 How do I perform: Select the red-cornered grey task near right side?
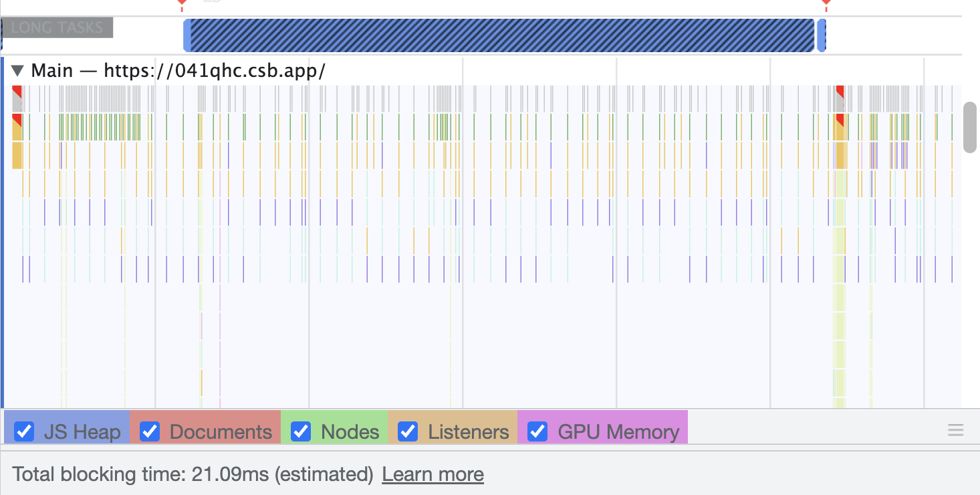pos(840,98)
